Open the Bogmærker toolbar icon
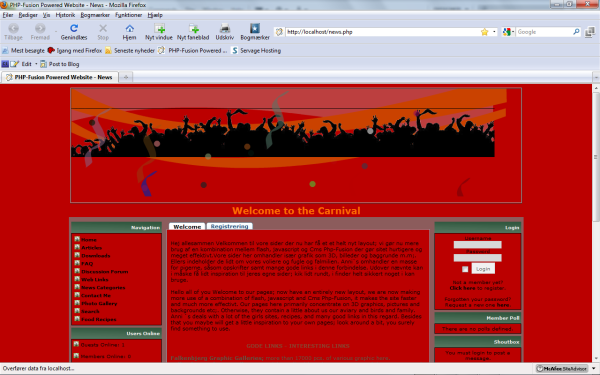600x375 pixels. coord(255,28)
